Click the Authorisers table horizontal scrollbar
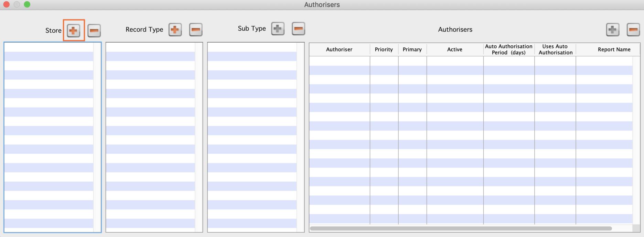Viewport: 644px width, 237px height. tap(461, 228)
